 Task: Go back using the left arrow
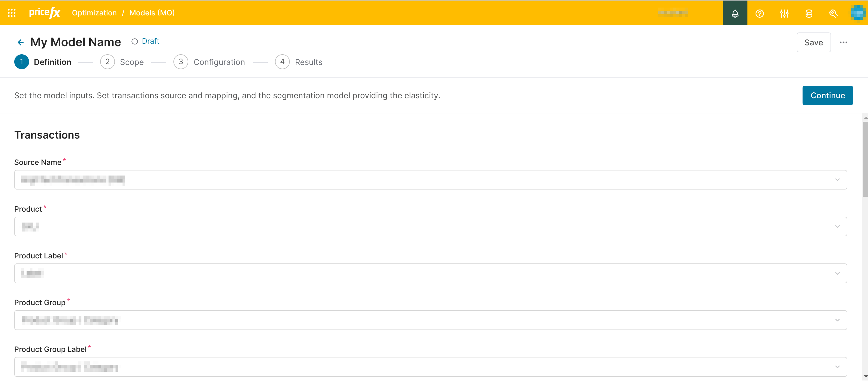point(20,43)
